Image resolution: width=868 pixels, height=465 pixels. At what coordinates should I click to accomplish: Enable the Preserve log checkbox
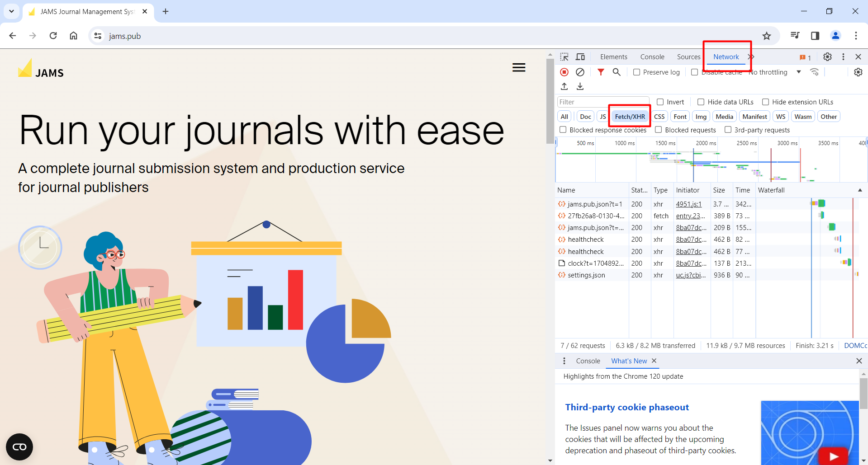click(637, 72)
